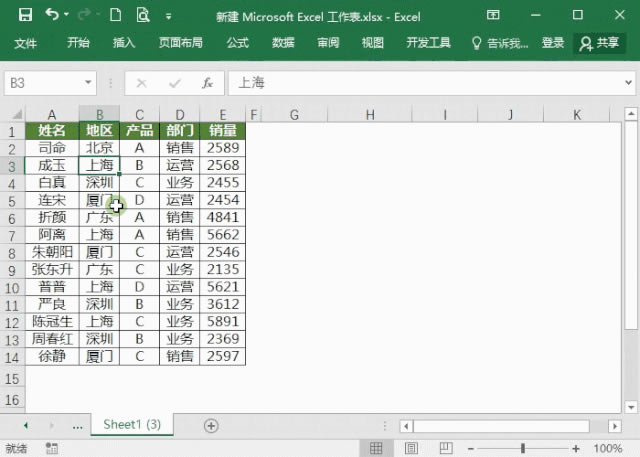640x457 pixels.
Task: Create a new workbook with the blank page icon
Action: (x=116, y=16)
